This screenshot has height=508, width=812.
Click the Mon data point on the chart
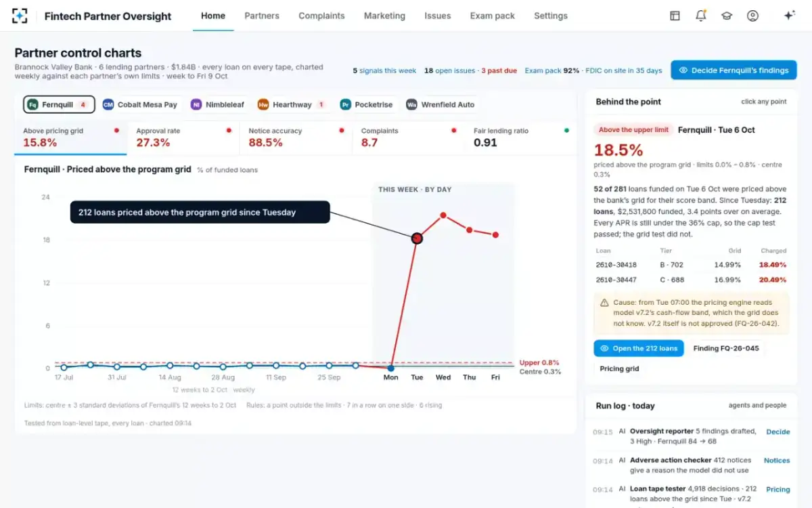[x=390, y=368]
